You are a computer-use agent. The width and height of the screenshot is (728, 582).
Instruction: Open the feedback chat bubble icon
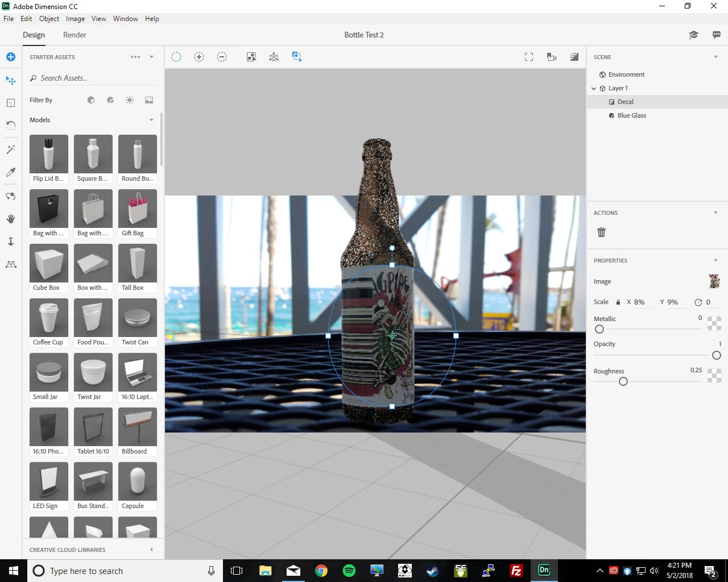717,35
